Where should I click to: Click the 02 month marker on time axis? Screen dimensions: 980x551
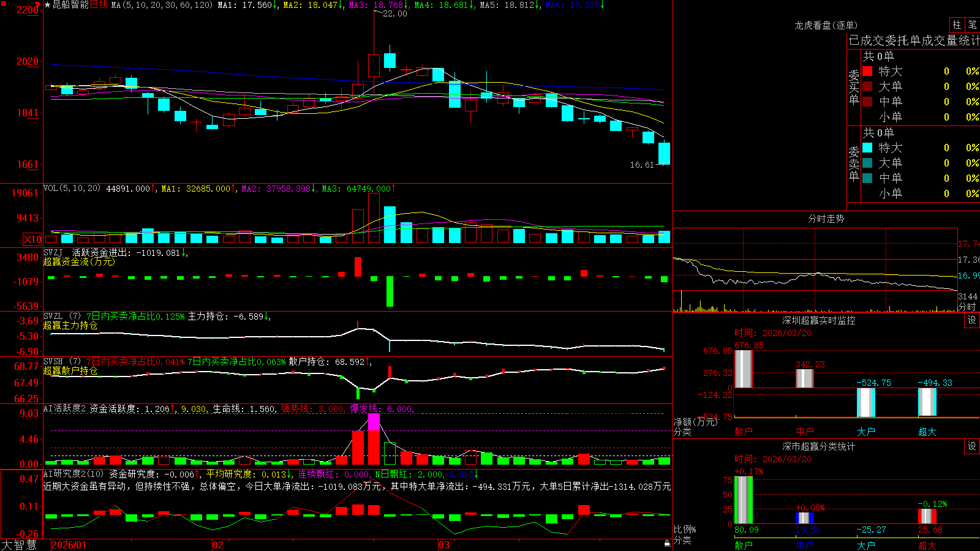(218, 545)
